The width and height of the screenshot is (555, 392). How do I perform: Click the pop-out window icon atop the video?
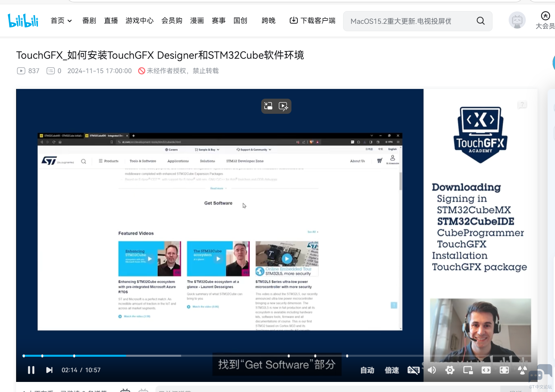[x=268, y=106]
